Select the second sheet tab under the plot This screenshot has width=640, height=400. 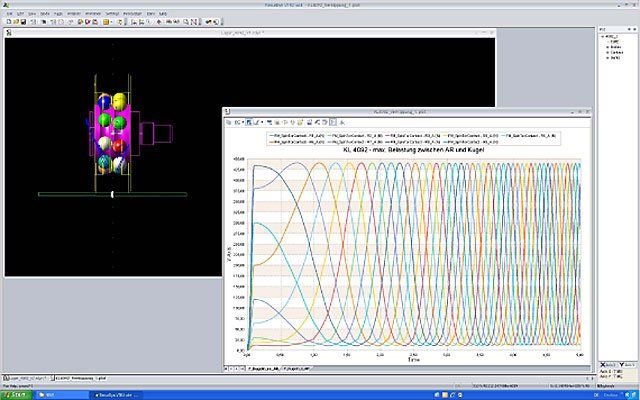tap(294, 369)
